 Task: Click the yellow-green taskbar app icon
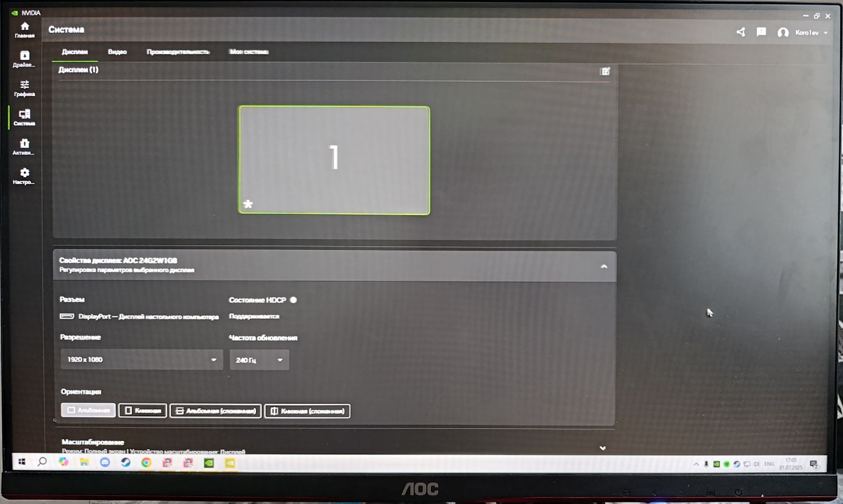click(230, 463)
